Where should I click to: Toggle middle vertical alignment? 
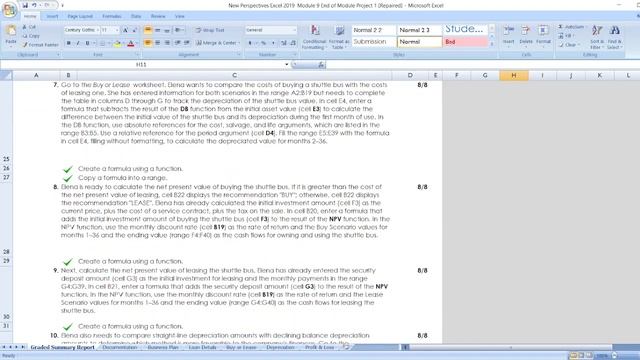(158, 30)
